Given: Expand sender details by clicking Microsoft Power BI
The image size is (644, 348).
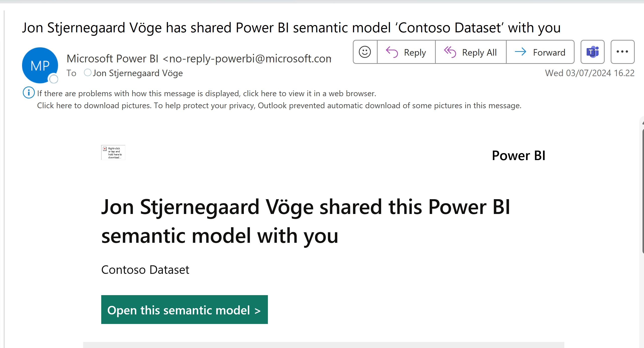Looking at the screenshot, I should pos(112,58).
